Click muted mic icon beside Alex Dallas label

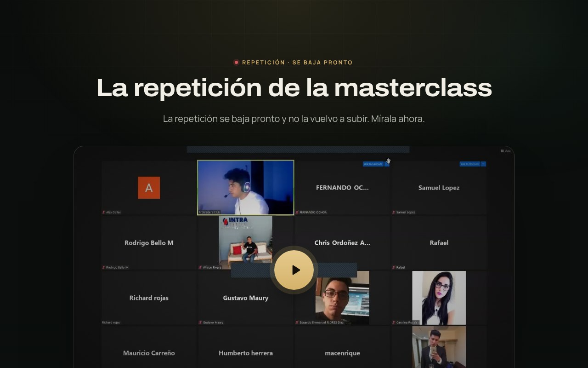click(x=104, y=212)
